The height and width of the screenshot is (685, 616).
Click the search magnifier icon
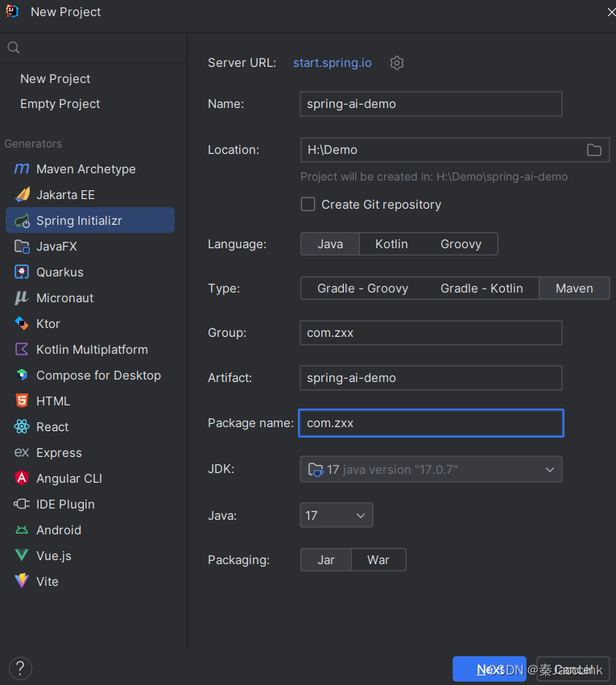(x=14, y=48)
